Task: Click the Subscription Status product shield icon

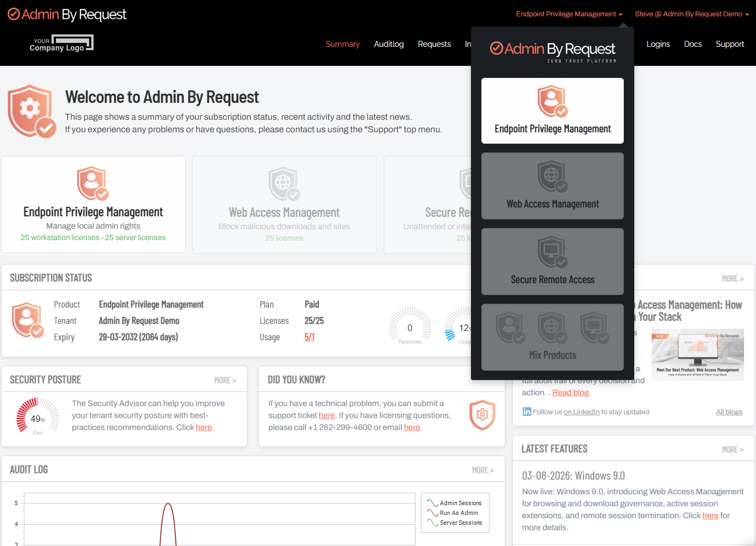Action: pos(28,320)
